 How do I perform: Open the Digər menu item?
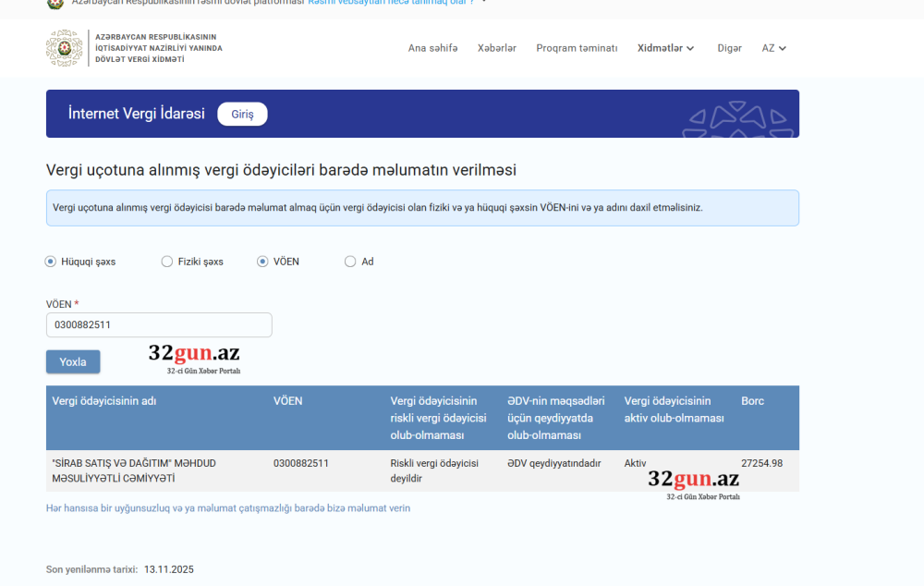coord(729,48)
